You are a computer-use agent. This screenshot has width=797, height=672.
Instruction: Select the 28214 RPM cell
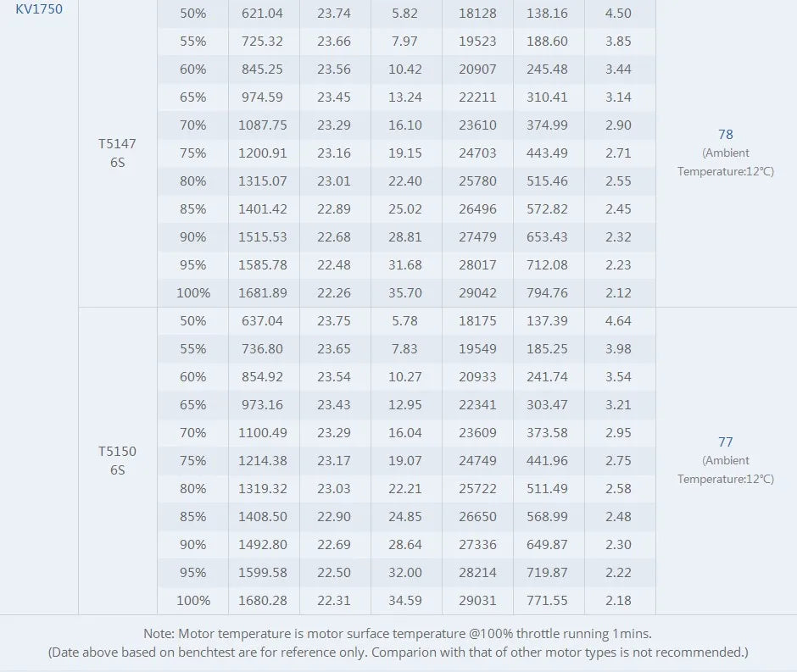coord(477,573)
